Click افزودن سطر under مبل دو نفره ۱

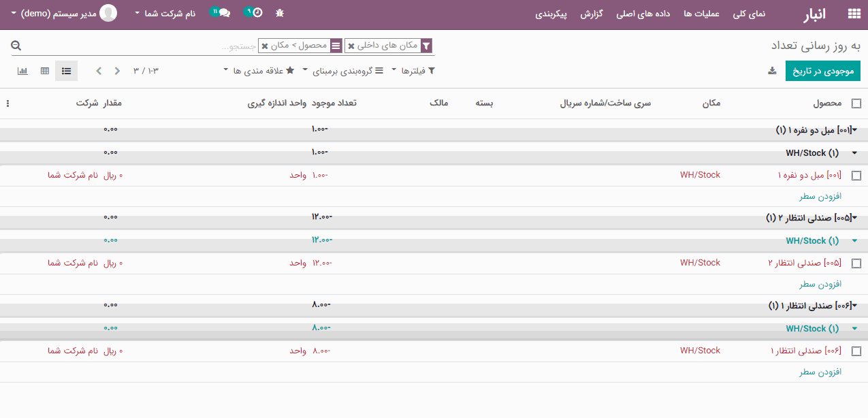pos(820,196)
